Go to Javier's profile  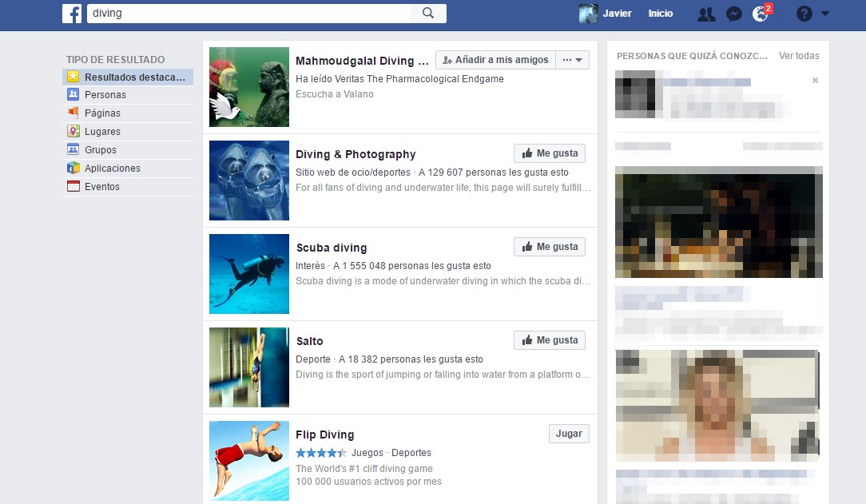click(617, 14)
